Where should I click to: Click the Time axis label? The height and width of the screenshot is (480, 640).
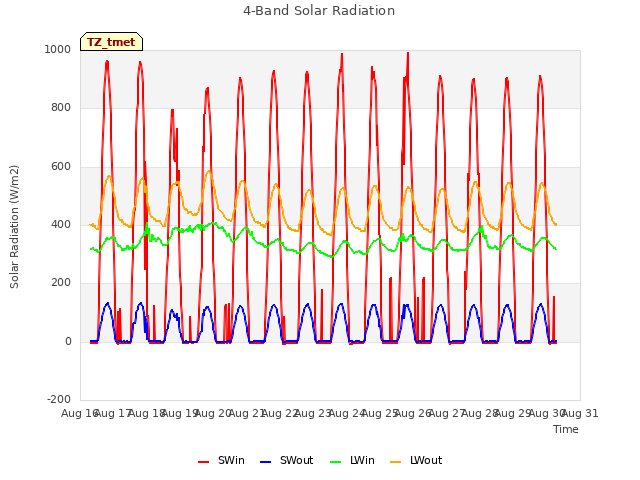(x=566, y=429)
